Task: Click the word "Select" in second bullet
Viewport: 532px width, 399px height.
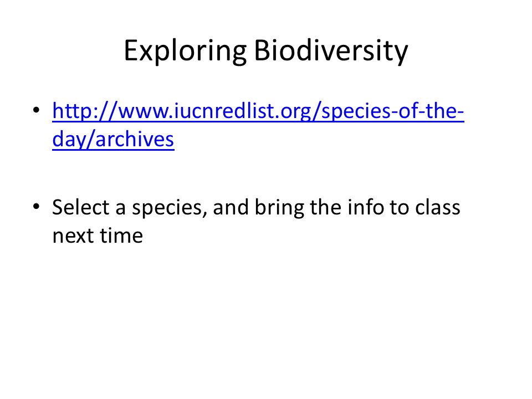Action: pyautogui.click(x=81, y=207)
